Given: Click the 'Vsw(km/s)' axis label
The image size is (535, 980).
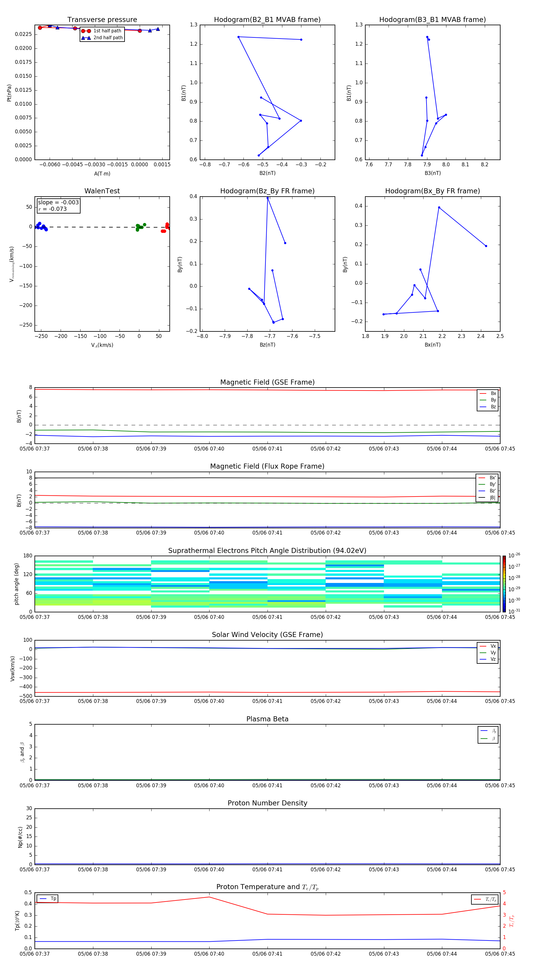Looking at the screenshot, I should 12,668.
